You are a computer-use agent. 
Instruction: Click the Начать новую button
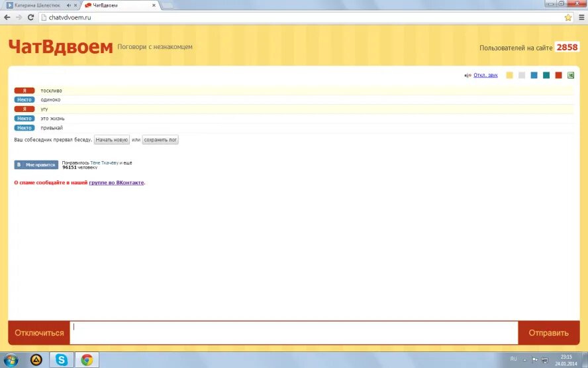pyautogui.click(x=112, y=140)
